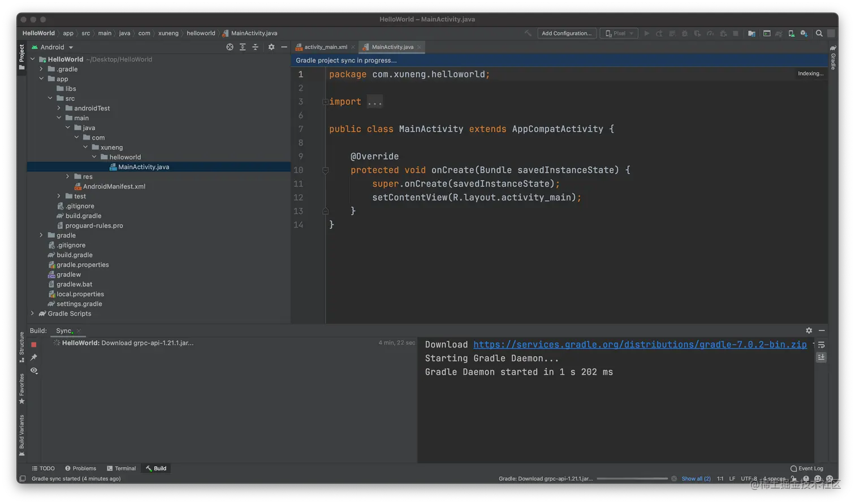Image resolution: width=855 pixels, height=504 pixels.
Task: Expand the res folder
Action: (68, 177)
